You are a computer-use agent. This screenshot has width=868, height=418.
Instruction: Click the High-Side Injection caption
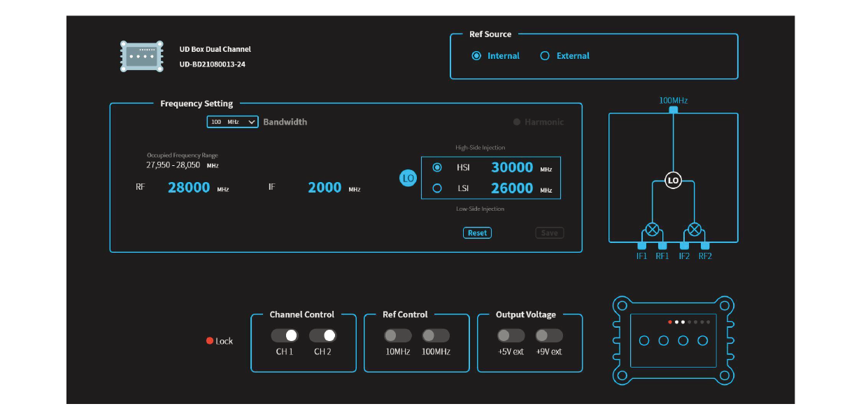tap(480, 148)
